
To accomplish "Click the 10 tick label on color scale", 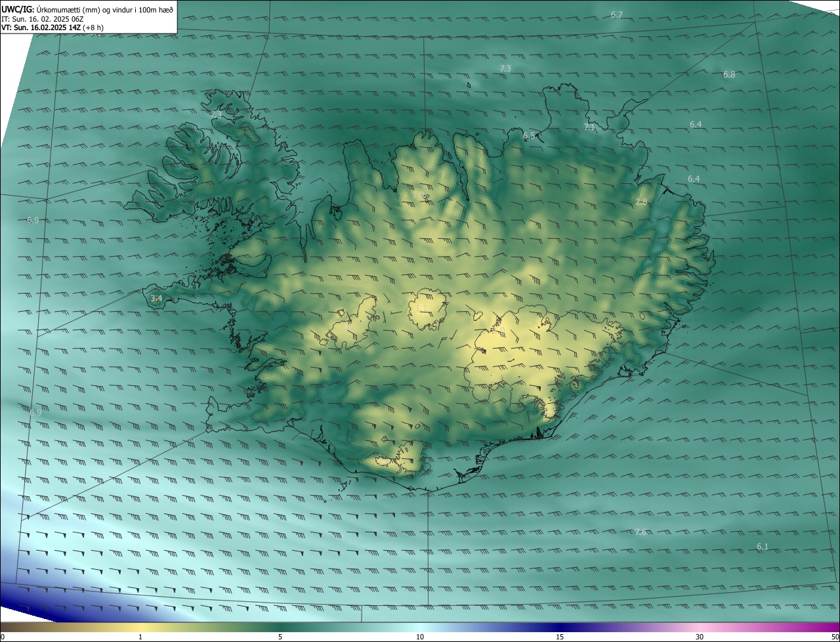I will [420, 637].
